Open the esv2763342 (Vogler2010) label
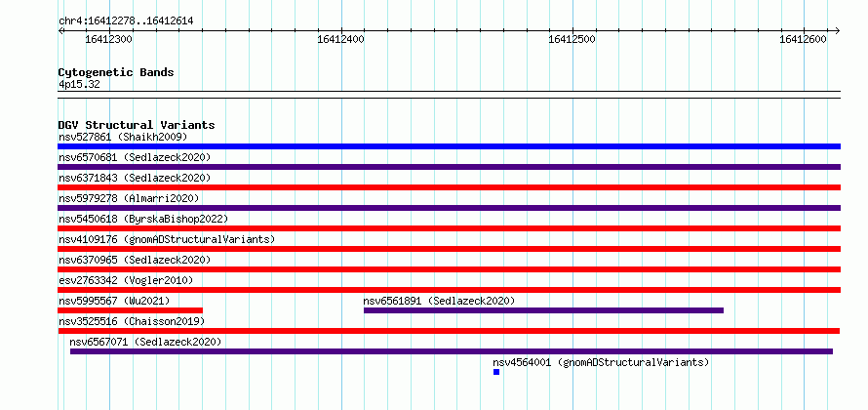The width and height of the screenshot is (868, 410). point(126,280)
